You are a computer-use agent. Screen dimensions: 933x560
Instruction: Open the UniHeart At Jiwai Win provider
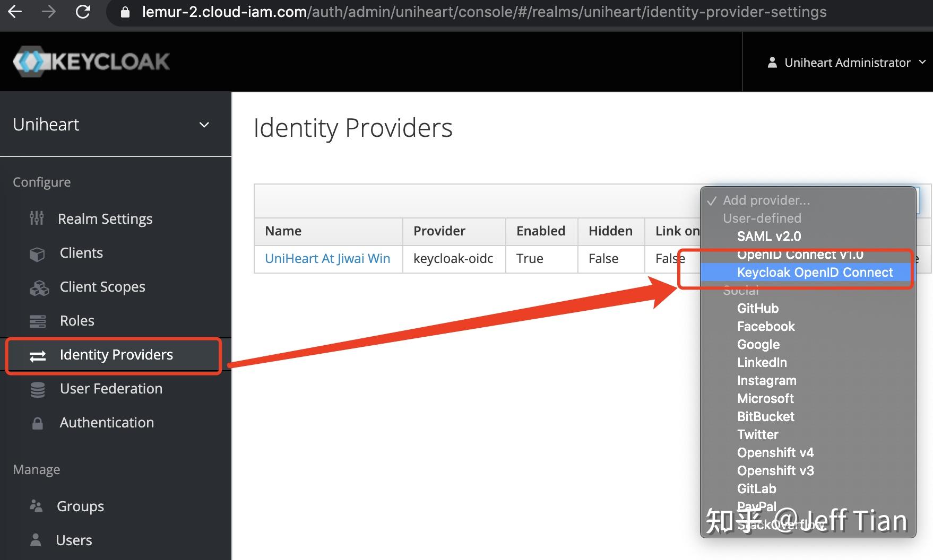tap(327, 258)
